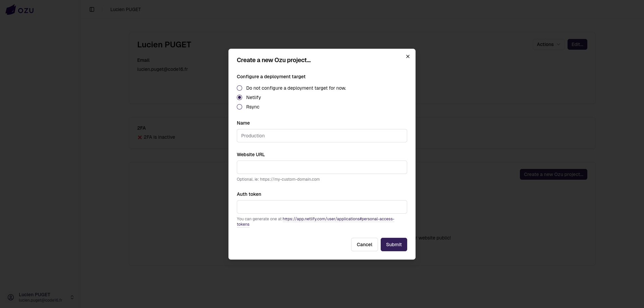
Task: Click the Name field showing Production placeholder
Action: (x=322, y=136)
